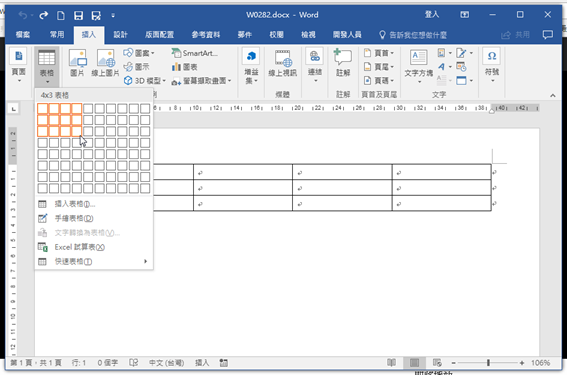Image resolution: width=567 pixels, height=375 pixels.
Task: Switch to the 版面配置 (Layout) tab
Action: tap(159, 35)
